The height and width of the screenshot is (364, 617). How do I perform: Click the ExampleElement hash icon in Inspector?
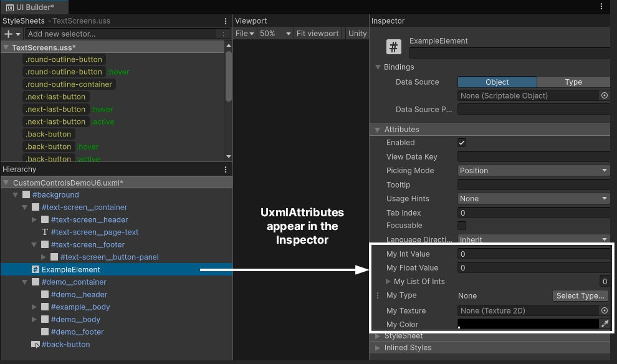pyautogui.click(x=393, y=47)
